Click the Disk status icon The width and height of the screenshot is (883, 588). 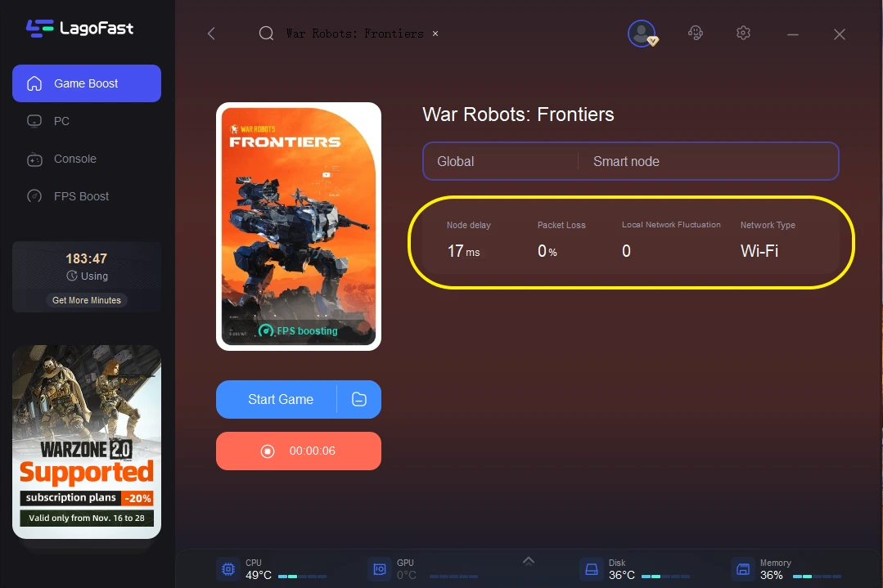pyautogui.click(x=591, y=569)
